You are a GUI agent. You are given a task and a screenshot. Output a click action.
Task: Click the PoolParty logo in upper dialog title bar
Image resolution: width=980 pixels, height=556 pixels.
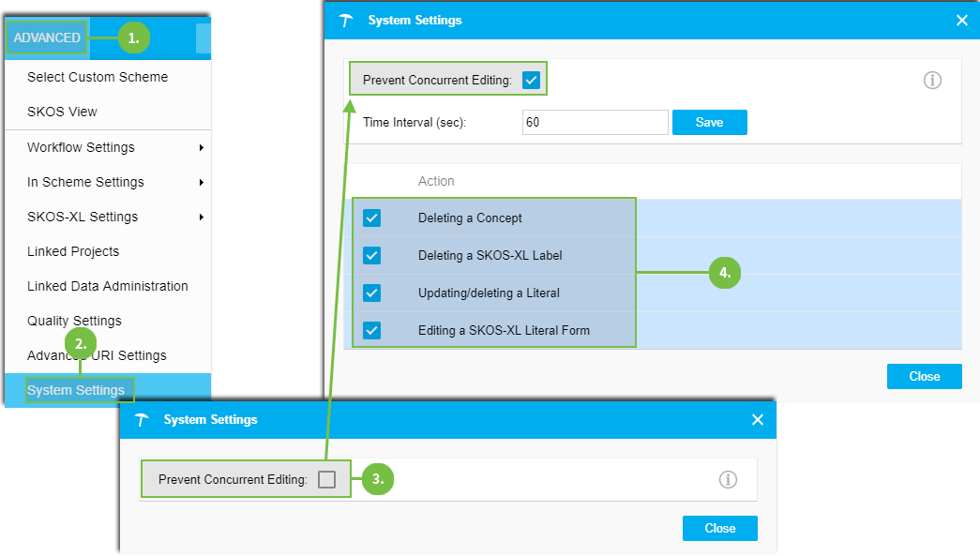[x=348, y=21]
